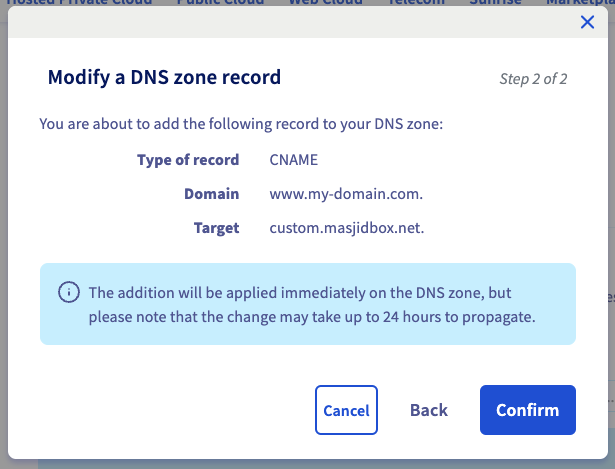Click the 'Target' field label

click(216, 228)
